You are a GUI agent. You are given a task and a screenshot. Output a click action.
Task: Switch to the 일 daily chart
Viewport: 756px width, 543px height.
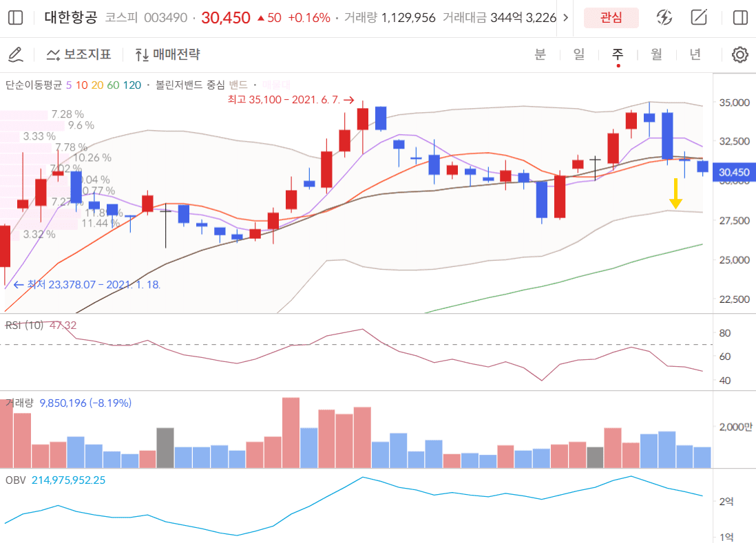click(578, 54)
